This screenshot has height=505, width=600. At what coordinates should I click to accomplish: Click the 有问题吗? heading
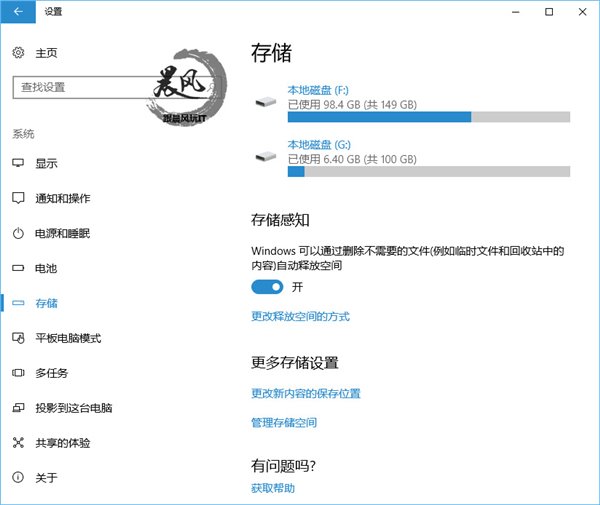tap(283, 466)
